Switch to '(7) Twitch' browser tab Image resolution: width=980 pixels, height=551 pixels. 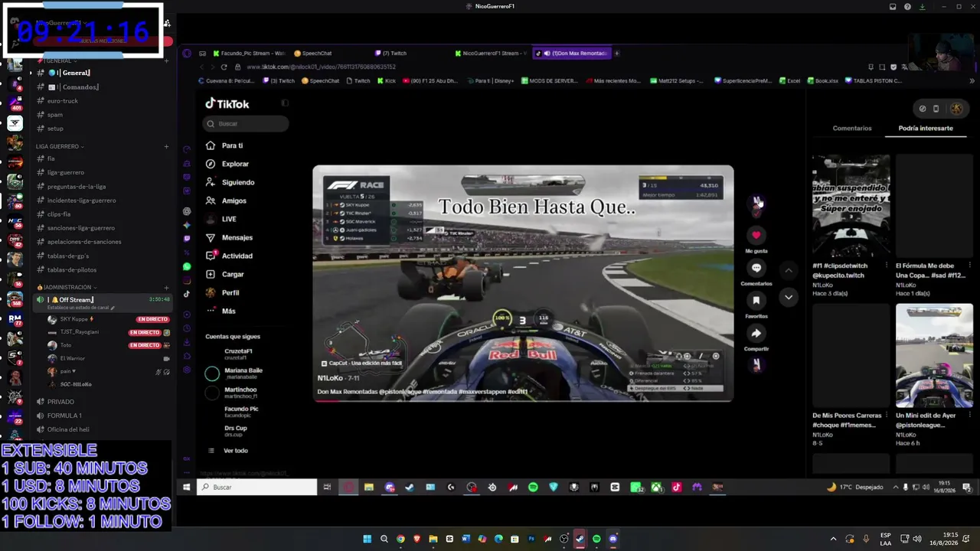tap(391, 54)
